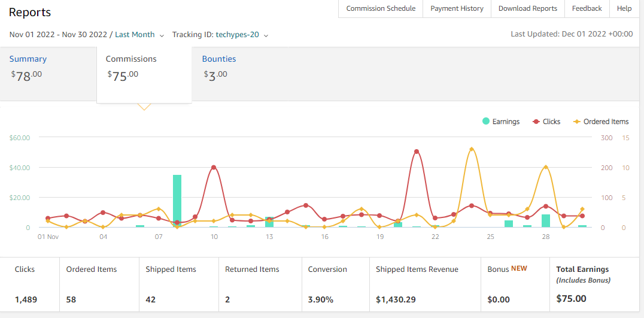
Task: Expand the date range dropdown arrow
Action: point(162,35)
